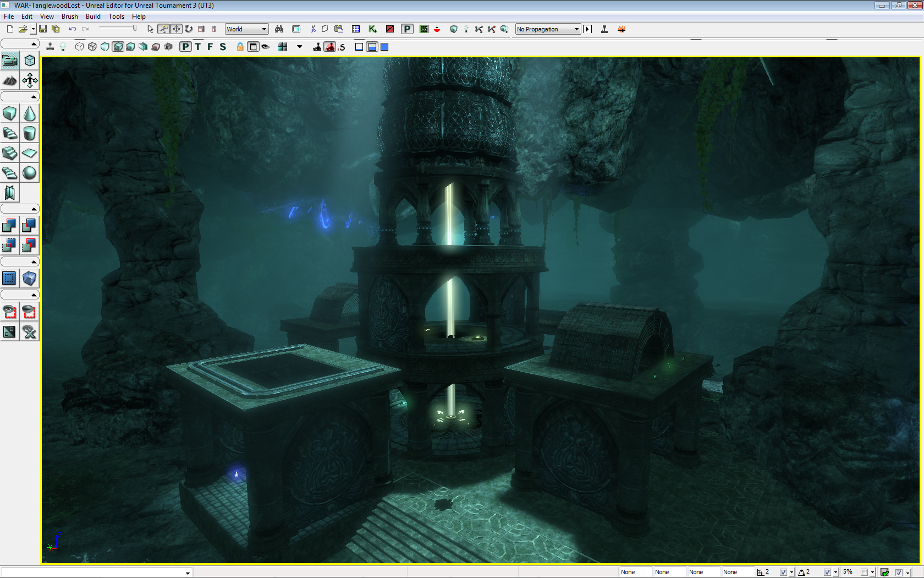
Task: Open the Help menu
Action: tap(139, 17)
